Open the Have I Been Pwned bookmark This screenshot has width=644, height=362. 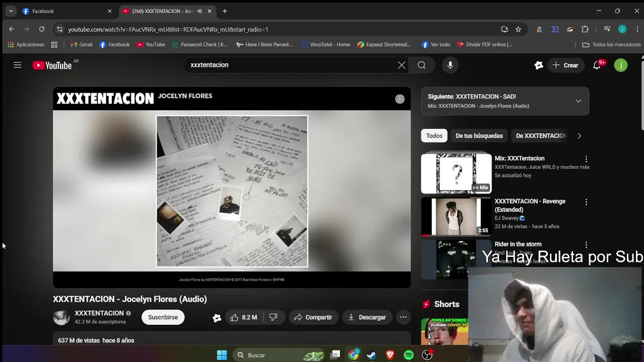pyautogui.click(x=265, y=44)
